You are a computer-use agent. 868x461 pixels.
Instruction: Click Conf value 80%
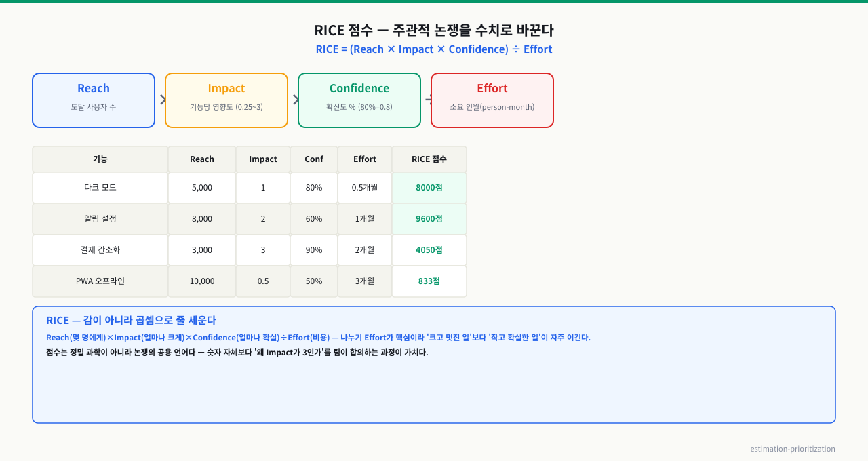coord(314,188)
